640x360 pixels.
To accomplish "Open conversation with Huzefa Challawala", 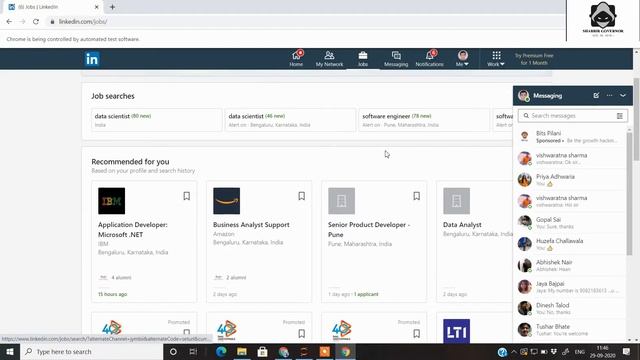I will pos(570,244).
